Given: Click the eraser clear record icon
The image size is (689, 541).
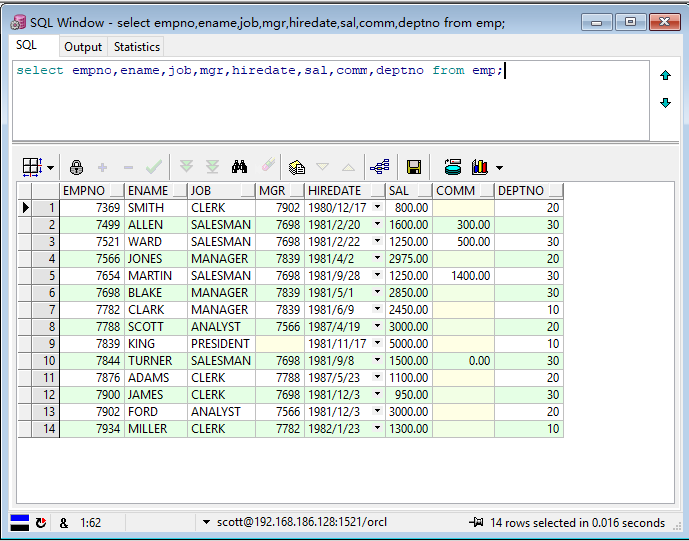Looking at the screenshot, I should 268,165.
